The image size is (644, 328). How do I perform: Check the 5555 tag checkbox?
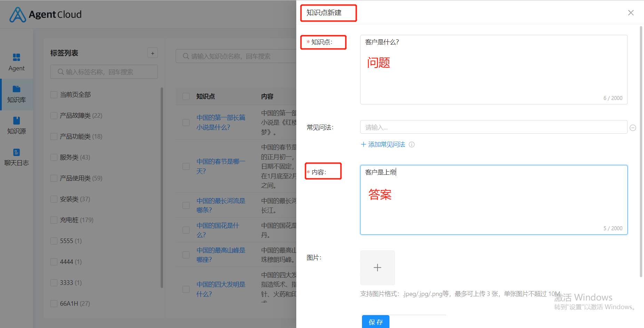[54, 241]
